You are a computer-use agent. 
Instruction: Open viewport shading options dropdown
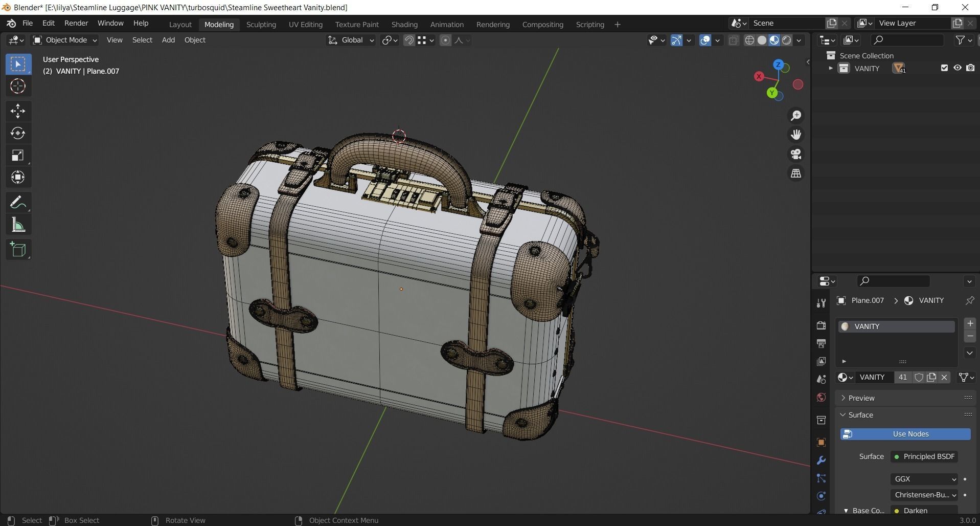(x=799, y=40)
